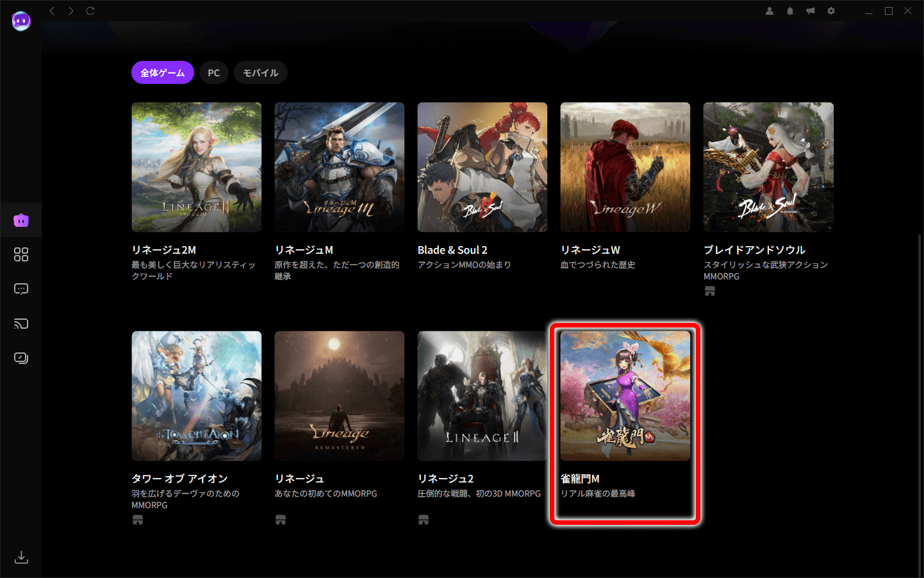Click the 雀龍門M game thumbnail

coord(625,395)
